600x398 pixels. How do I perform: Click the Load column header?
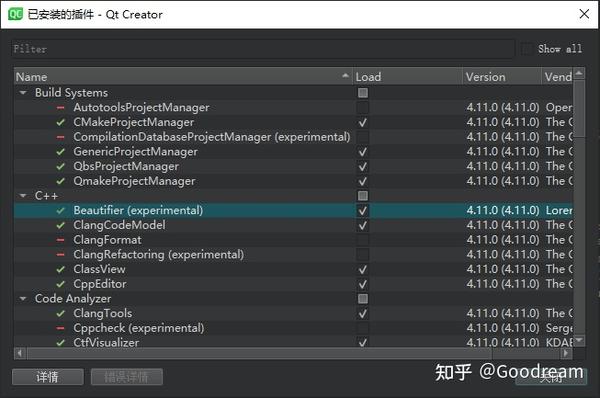(x=407, y=77)
